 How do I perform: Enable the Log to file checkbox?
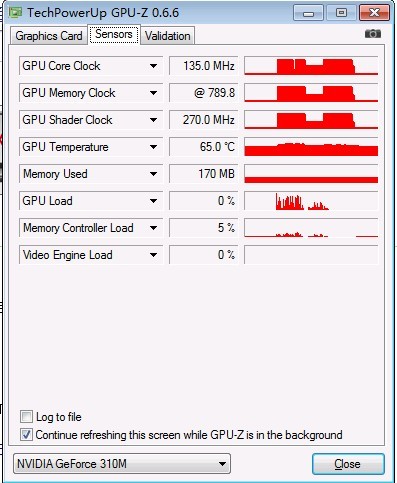pos(26,417)
